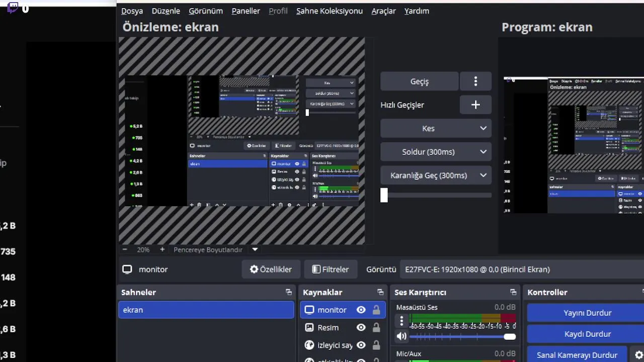644x362 pixels.
Task: Click the Masaüstü Ses 0.0 dB value
Action: point(505,307)
